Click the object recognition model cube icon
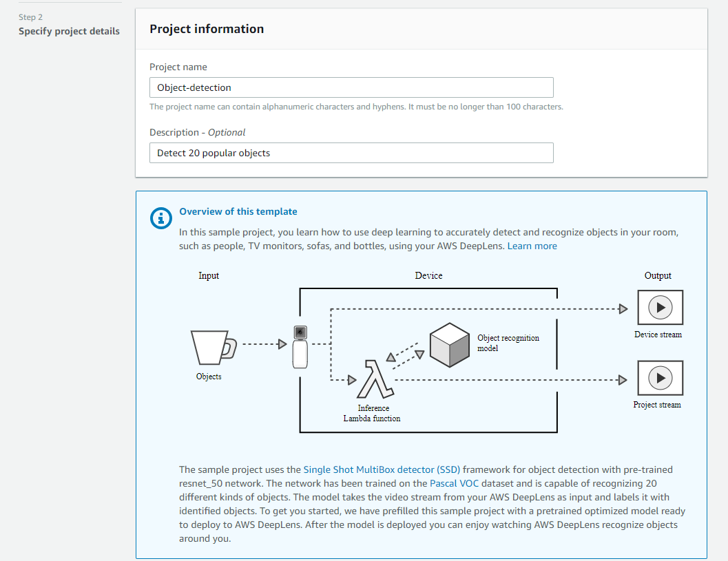This screenshot has height=561, width=728. point(449,343)
